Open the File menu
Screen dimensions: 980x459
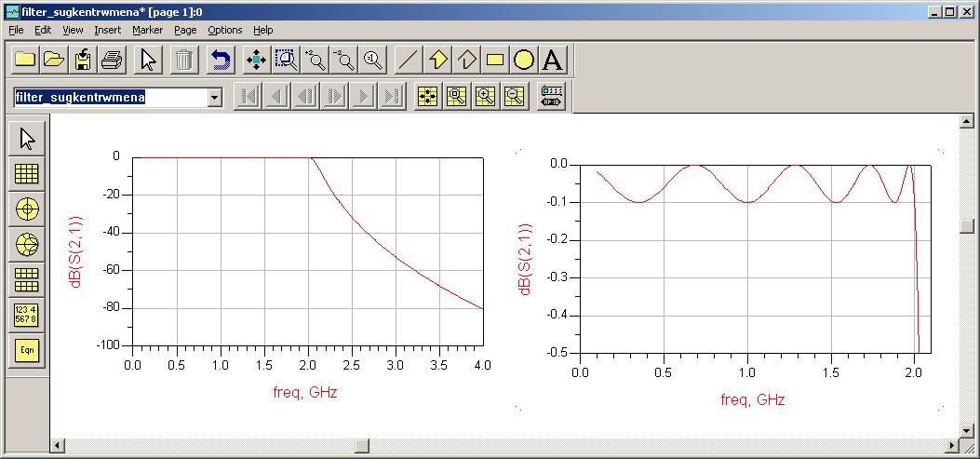click(x=16, y=30)
